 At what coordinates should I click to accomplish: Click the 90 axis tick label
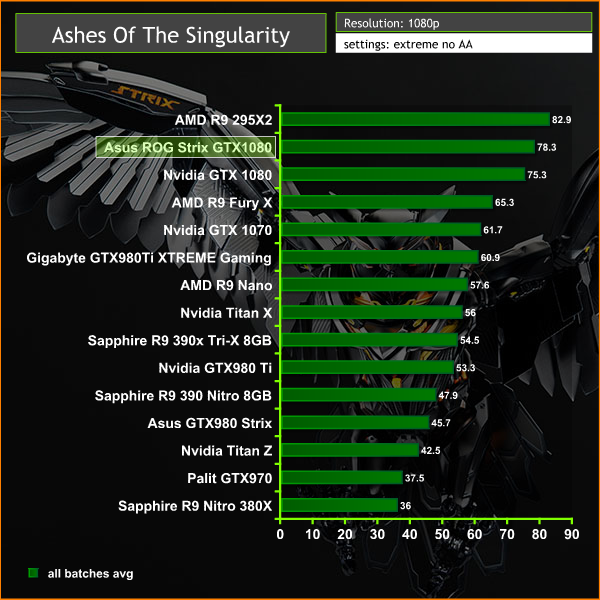click(572, 535)
